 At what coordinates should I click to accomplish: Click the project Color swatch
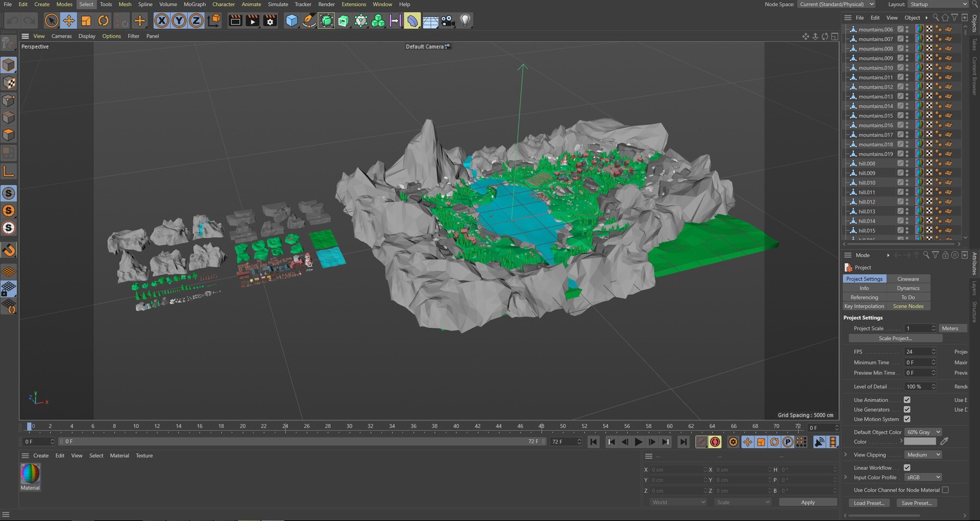(920, 442)
